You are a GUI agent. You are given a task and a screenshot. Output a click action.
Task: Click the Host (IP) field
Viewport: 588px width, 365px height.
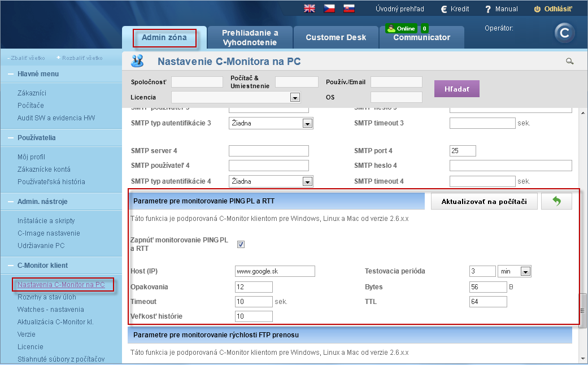[275, 271]
